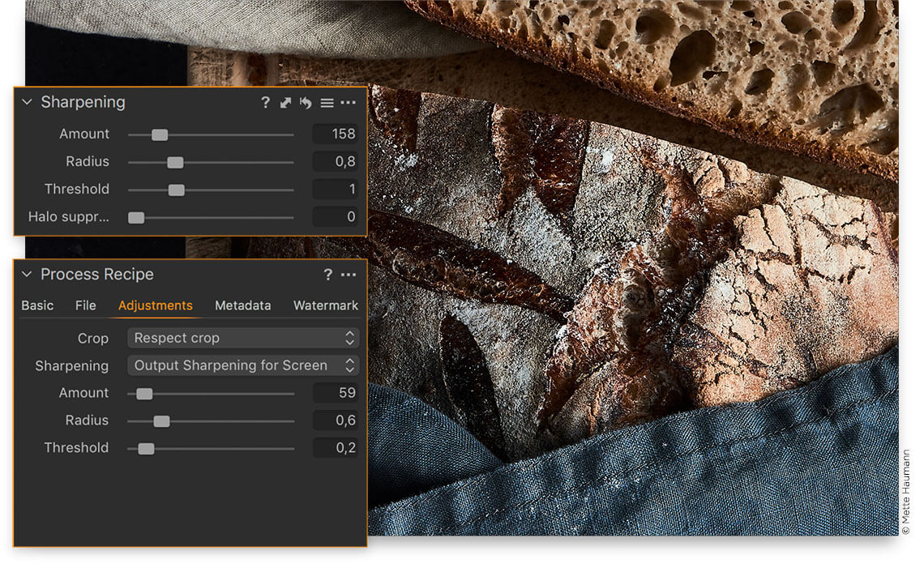Open help for the Process Recipe tool

(328, 275)
